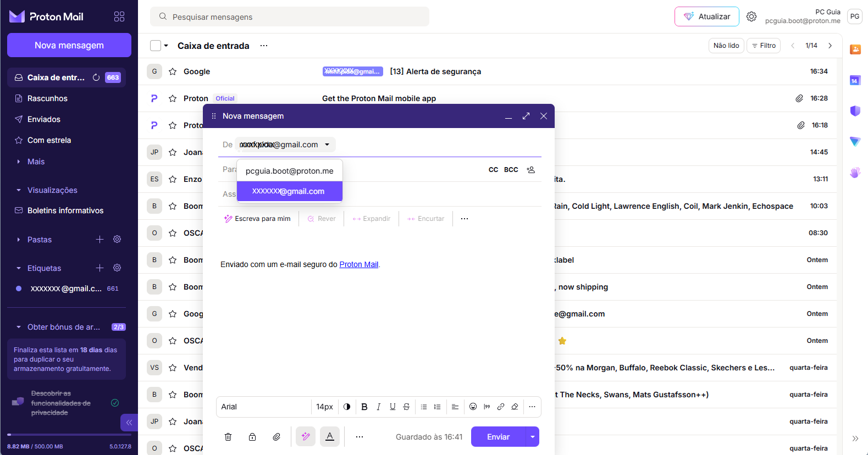Clear formatting with the eraser icon
Image resolution: width=868 pixels, height=455 pixels.
(515, 407)
